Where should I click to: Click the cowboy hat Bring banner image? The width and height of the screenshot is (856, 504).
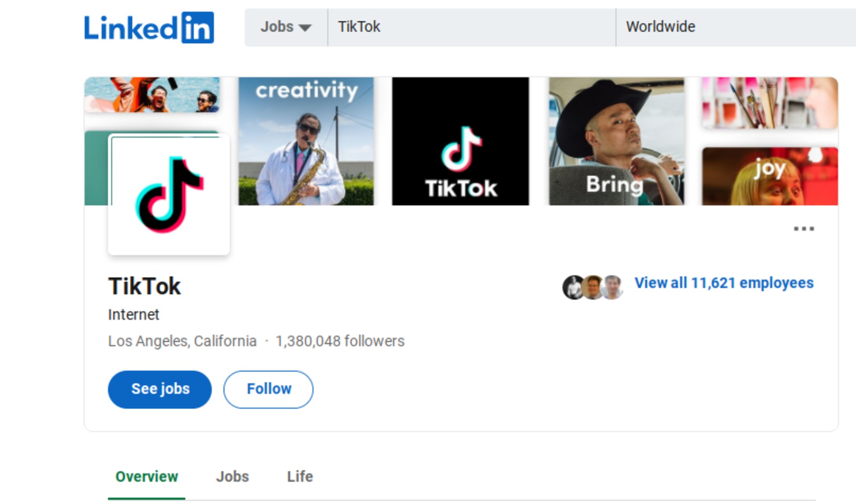(x=616, y=141)
